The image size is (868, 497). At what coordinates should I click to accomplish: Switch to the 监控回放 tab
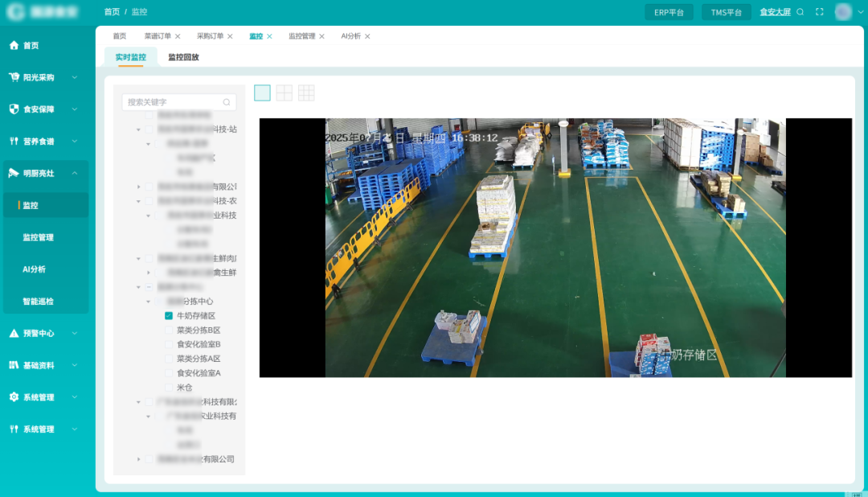pyautogui.click(x=183, y=57)
